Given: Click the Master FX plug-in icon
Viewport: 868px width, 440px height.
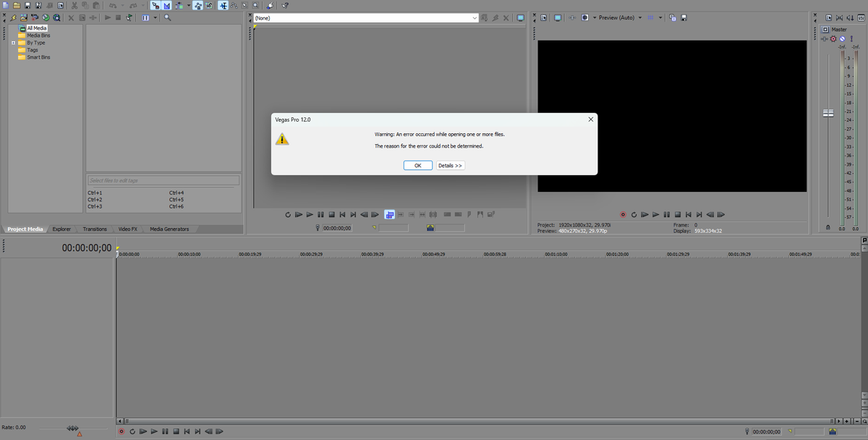Looking at the screenshot, I should click(x=825, y=38).
